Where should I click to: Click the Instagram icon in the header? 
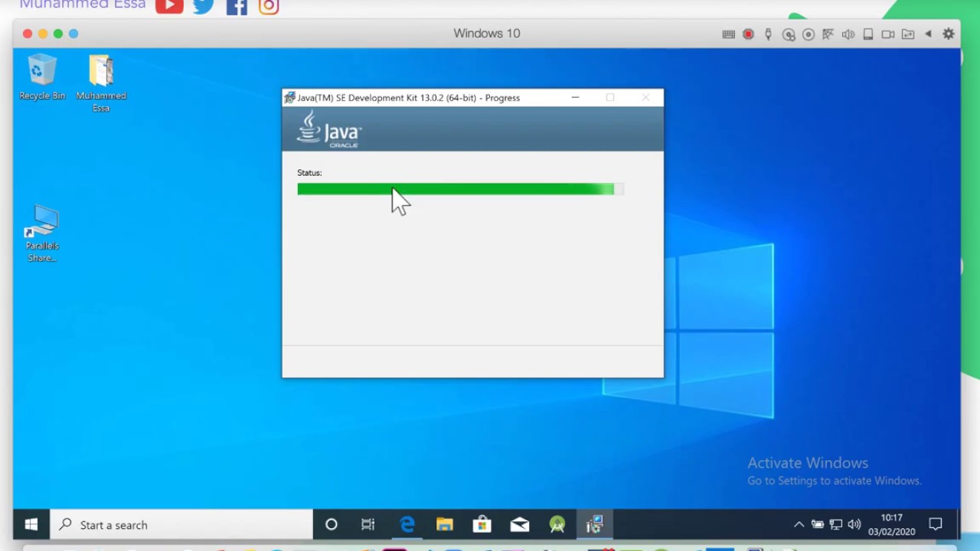click(x=269, y=6)
